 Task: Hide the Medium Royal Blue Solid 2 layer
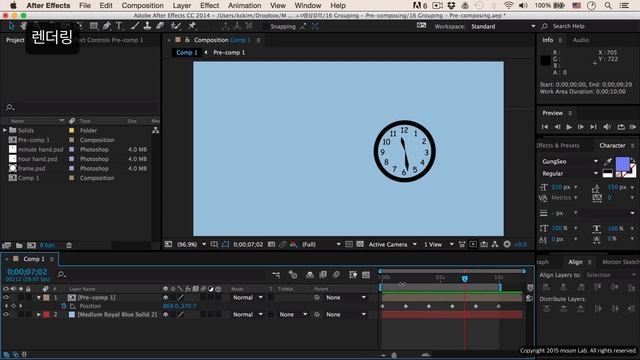tap(6, 315)
